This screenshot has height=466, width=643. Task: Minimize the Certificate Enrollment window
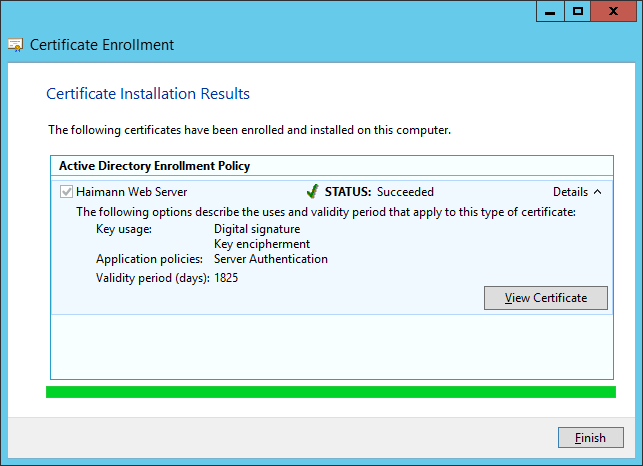tap(550, 11)
